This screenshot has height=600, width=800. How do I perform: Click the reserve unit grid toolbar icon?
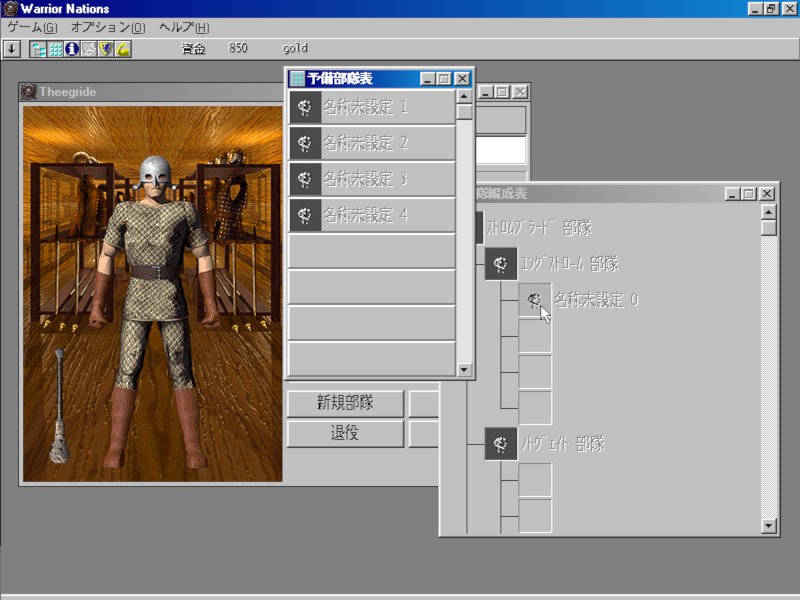56,48
